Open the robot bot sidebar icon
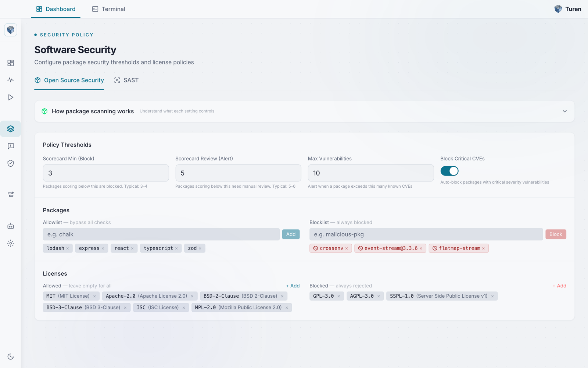The height and width of the screenshot is (368, 588). click(11, 226)
